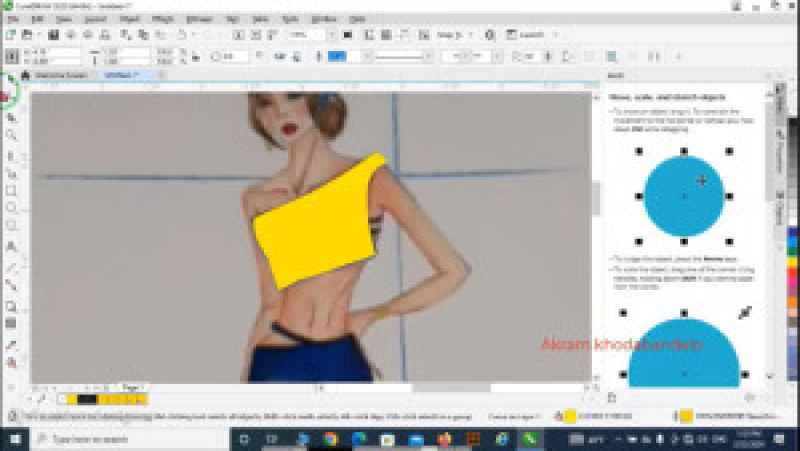Select the Crop tool in toolbox
This screenshot has width=800, height=451.
tap(11, 118)
